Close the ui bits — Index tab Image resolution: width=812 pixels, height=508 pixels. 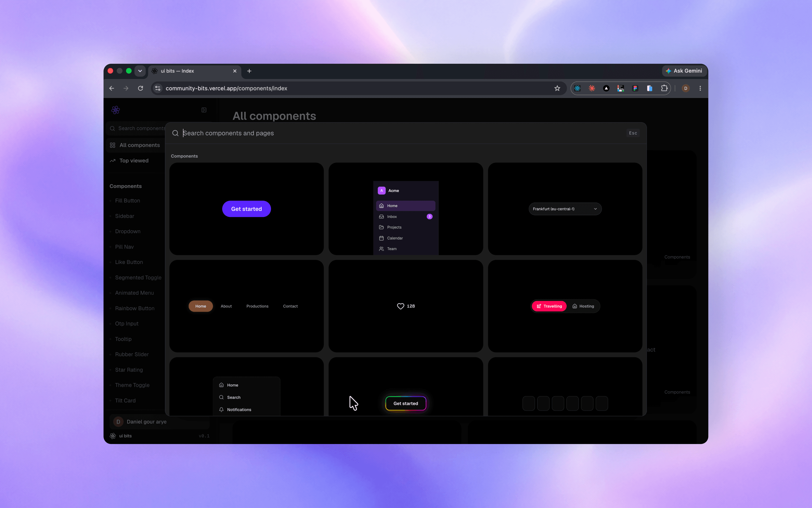(x=234, y=71)
